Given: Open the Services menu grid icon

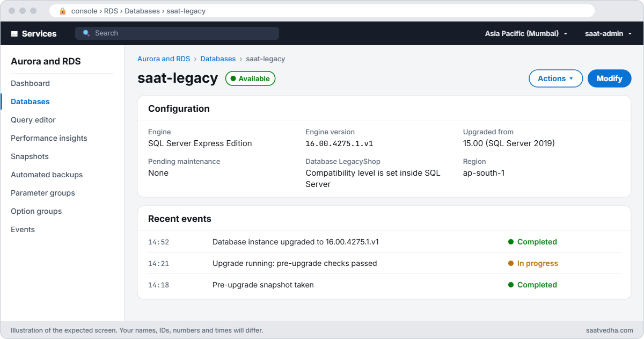Looking at the screenshot, I should (x=14, y=33).
